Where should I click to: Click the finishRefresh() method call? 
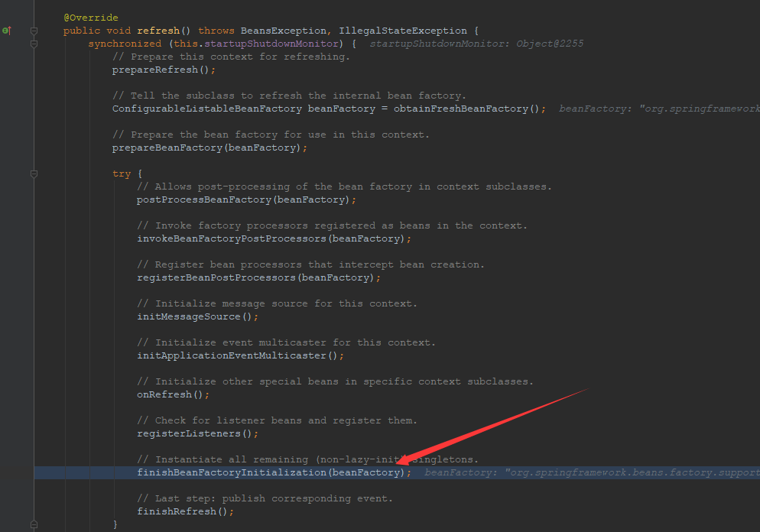(x=185, y=511)
